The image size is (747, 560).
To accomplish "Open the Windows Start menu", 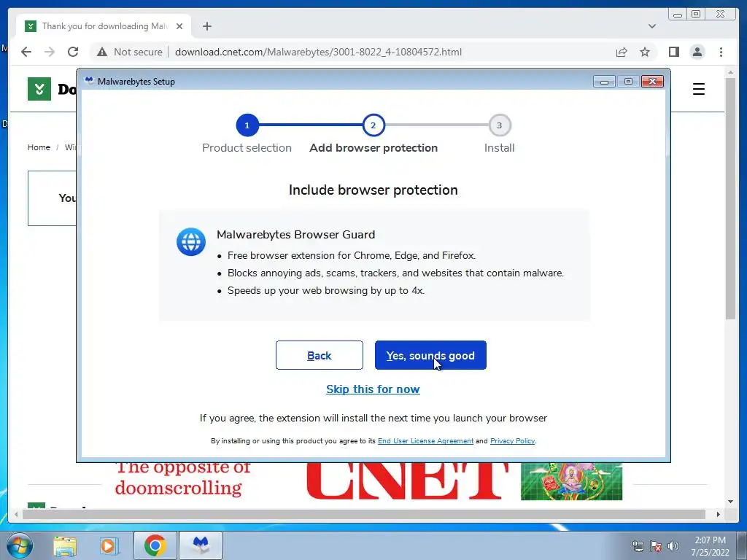I will pyautogui.click(x=18, y=545).
